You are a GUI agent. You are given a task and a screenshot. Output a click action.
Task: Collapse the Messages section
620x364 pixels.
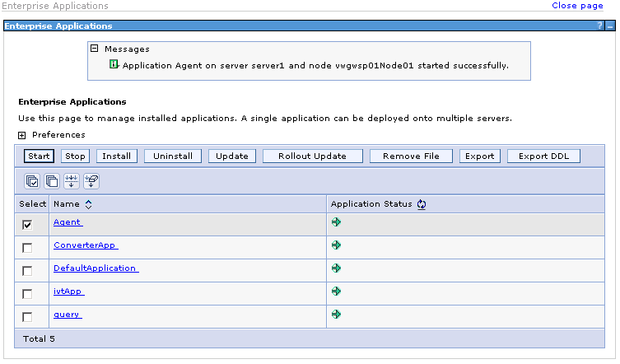click(x=95, y=49)
